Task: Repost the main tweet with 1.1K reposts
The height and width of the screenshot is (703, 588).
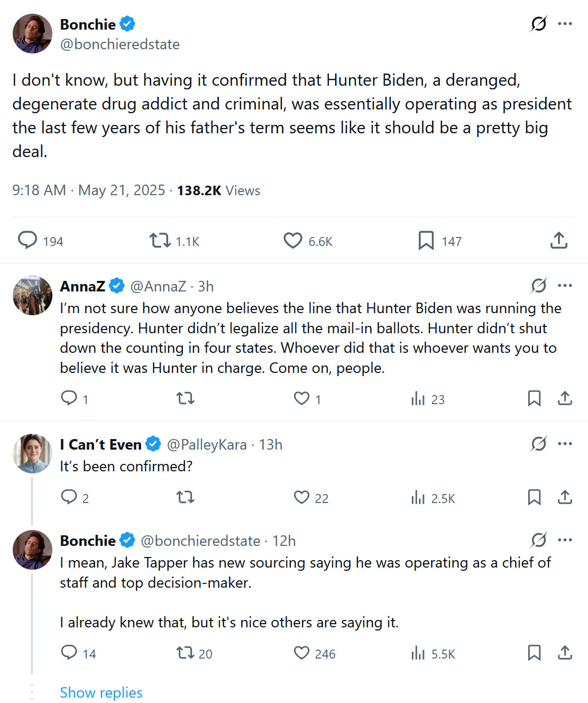Action: [160, 241]
